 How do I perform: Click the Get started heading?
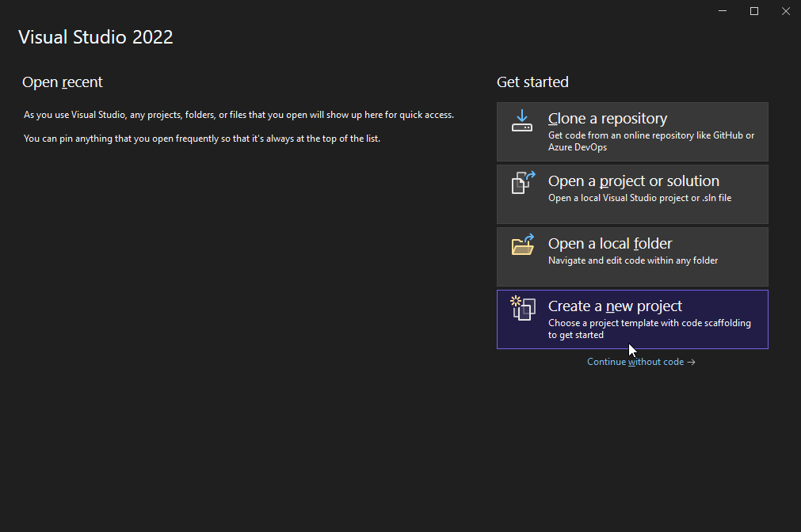click(532, 82)
